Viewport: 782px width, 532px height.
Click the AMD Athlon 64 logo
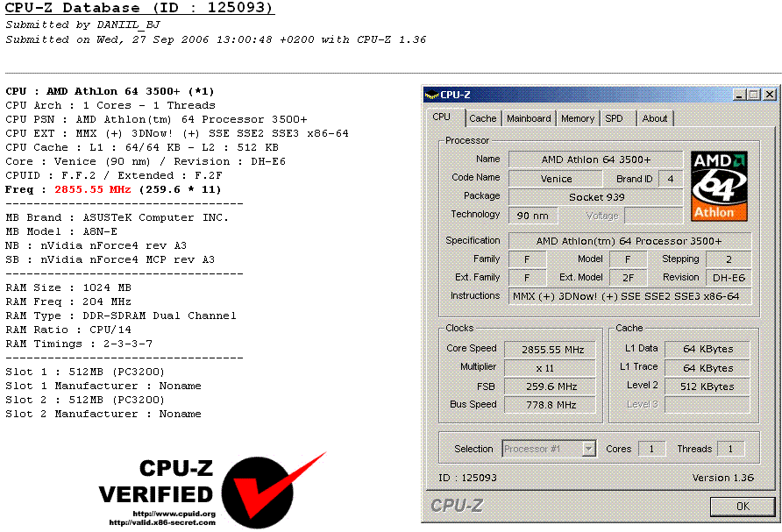click(x=719, y=186)
